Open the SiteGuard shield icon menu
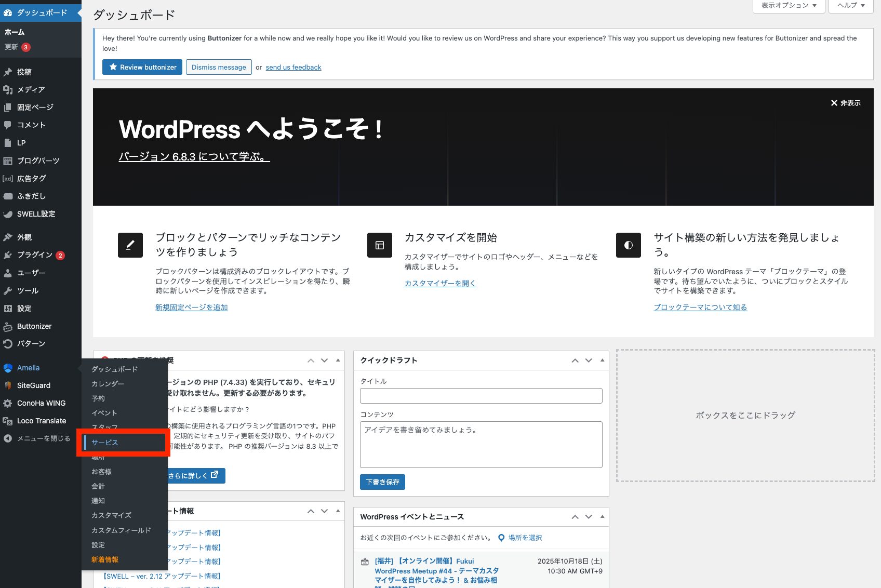The width and height of the screenshot is (881, 588). 8,385
